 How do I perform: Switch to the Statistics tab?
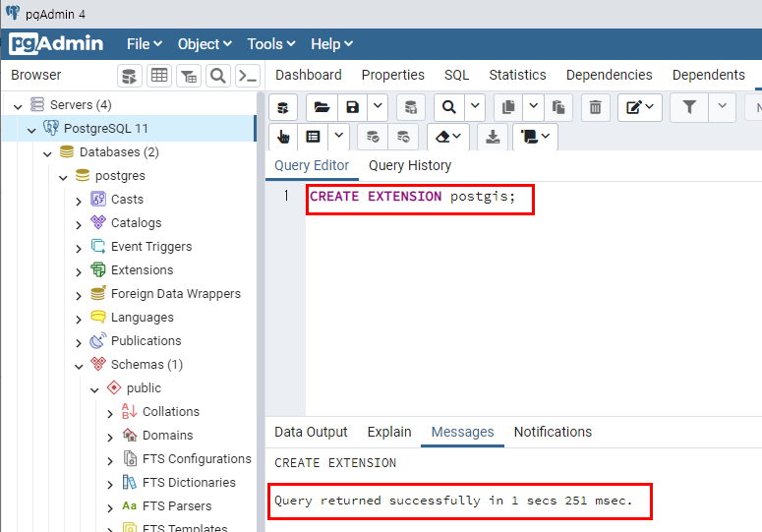(x=517, y=75)
